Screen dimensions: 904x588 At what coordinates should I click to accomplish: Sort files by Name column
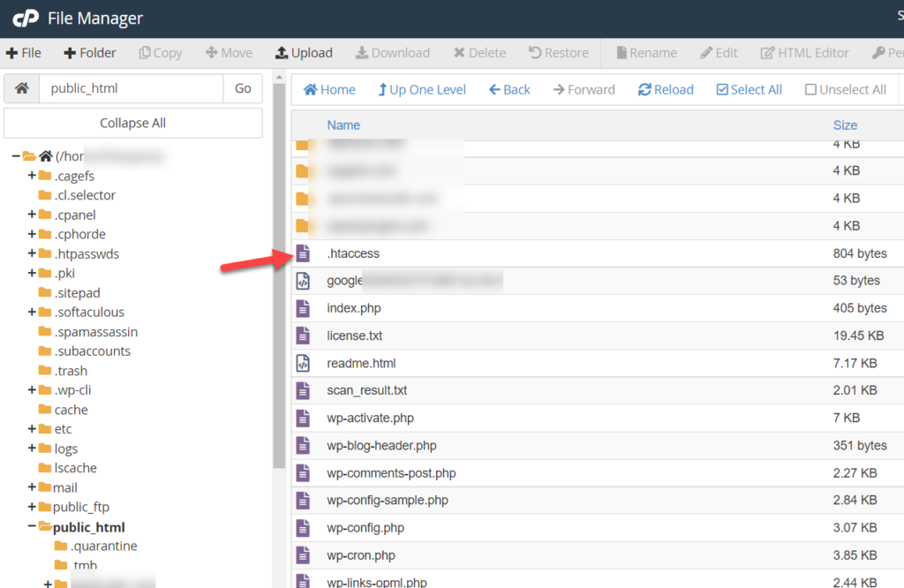click(343, 125)
